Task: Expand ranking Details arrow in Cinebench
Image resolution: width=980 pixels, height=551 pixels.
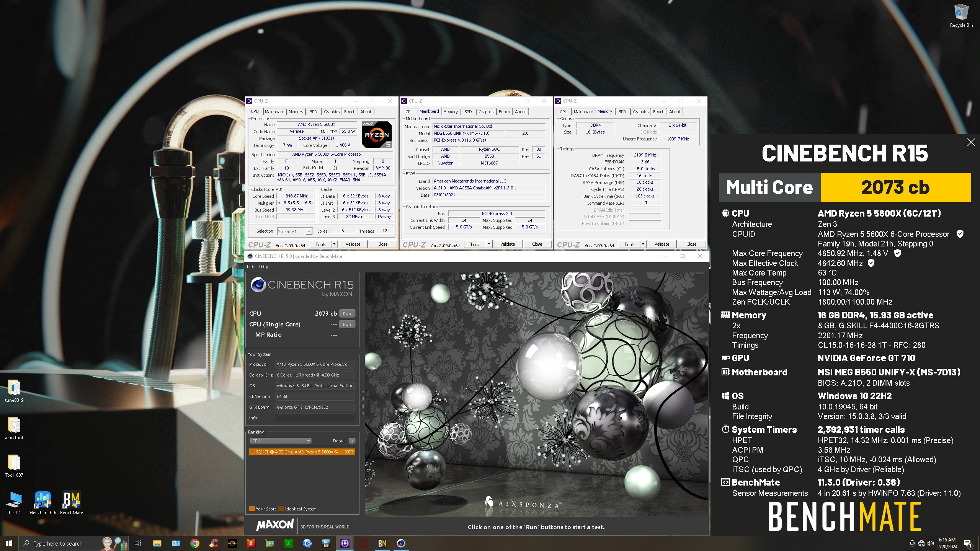Action: coord(352,441)
